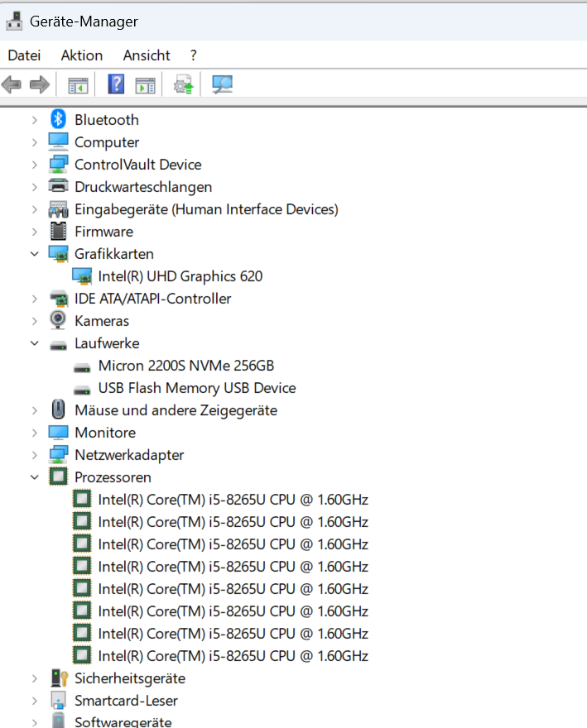Select Micron 2200S NVMe 256GB drive
Screen dimensions: 587x728
(186, 366)
